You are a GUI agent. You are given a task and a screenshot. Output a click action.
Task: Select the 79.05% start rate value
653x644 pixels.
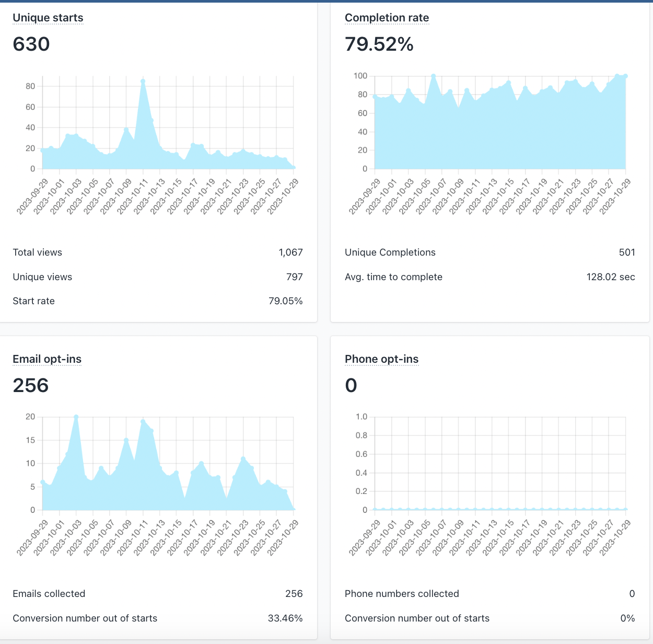point(286,301)
